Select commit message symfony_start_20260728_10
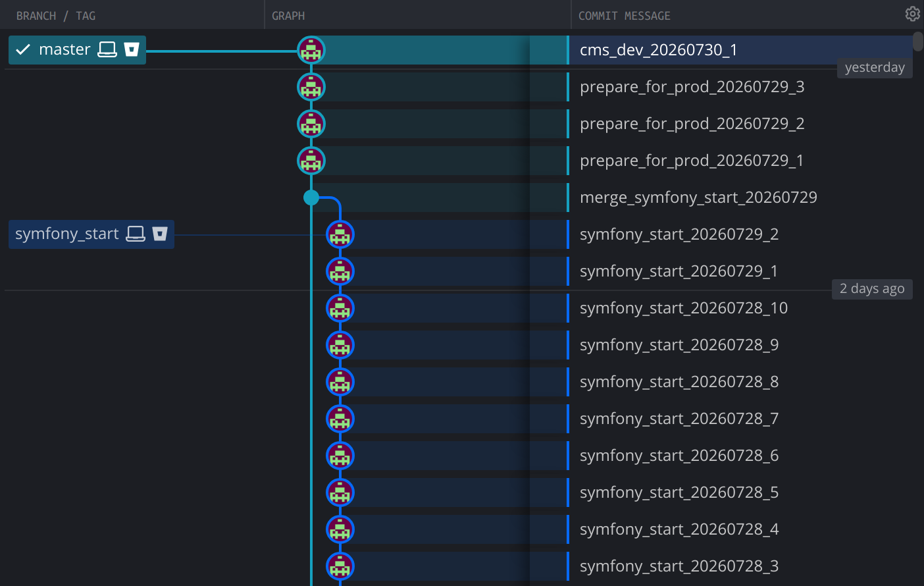Screen dimensions: 924x586 tap(684, 308)
